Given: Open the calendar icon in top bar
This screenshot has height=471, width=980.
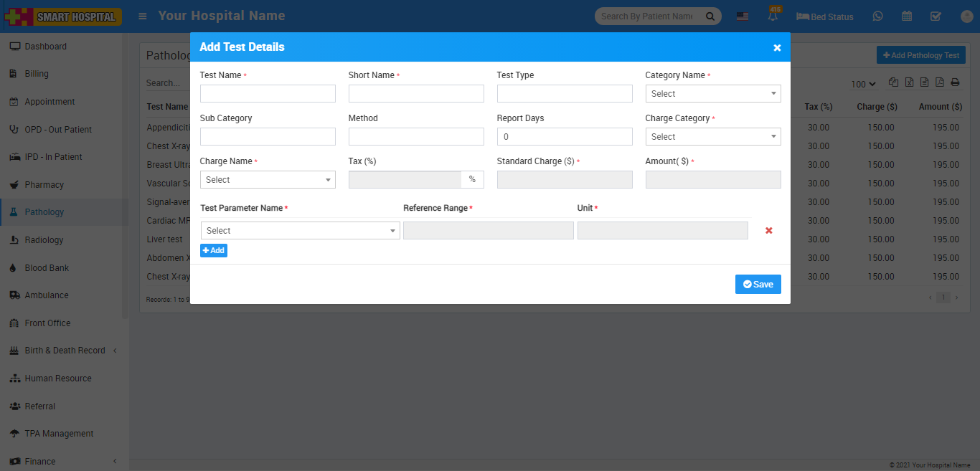Looking at the screenshot, I should pyautogui.click(x=907, y=16).
